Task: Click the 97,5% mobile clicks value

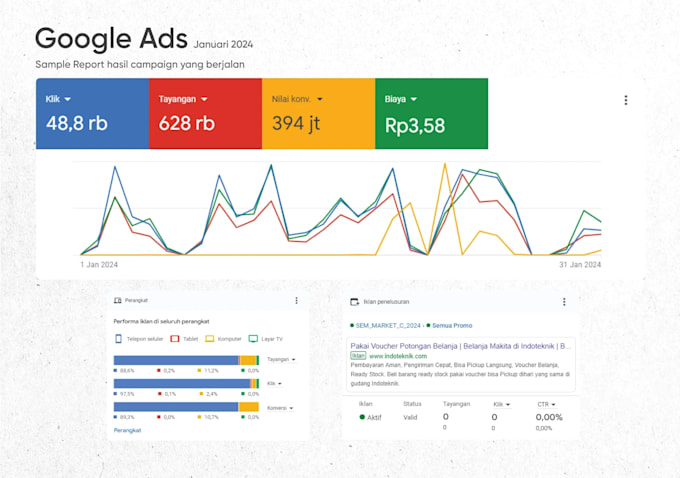Action: point(127,394)
